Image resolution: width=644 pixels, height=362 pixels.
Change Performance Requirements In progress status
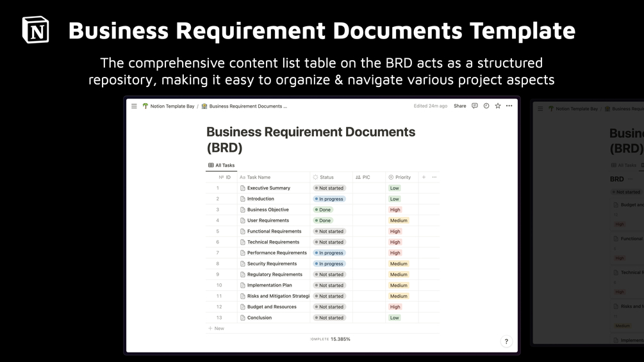(x=329, y=253)
